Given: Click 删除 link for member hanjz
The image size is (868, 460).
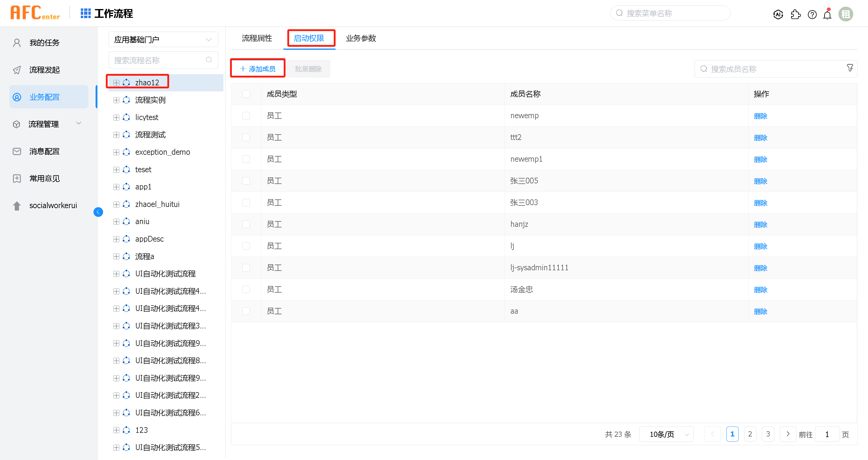Looking at the screenshot, I should click(760, 224).
